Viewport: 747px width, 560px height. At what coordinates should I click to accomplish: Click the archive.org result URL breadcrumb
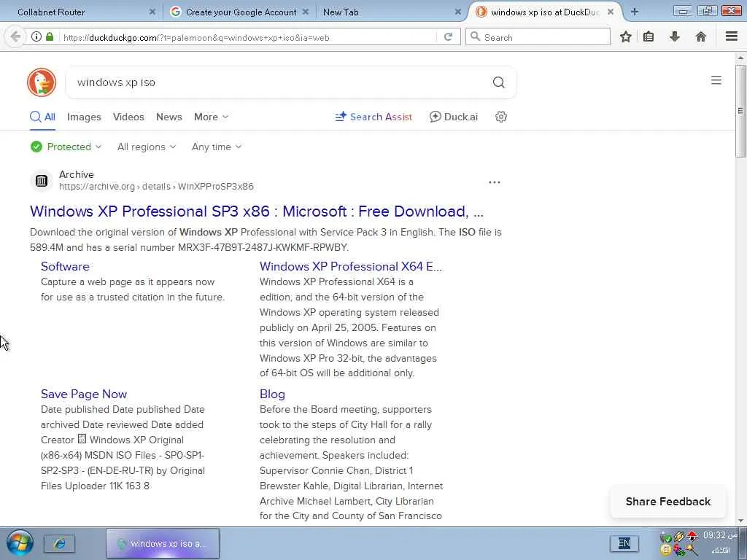click(156, 187)
